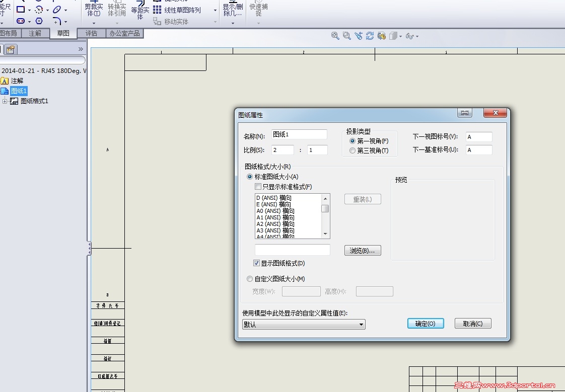The width and height of the screenshot is (565, 392).
Task: Click the Reload (重装) button
Action: tap(363, 199)
